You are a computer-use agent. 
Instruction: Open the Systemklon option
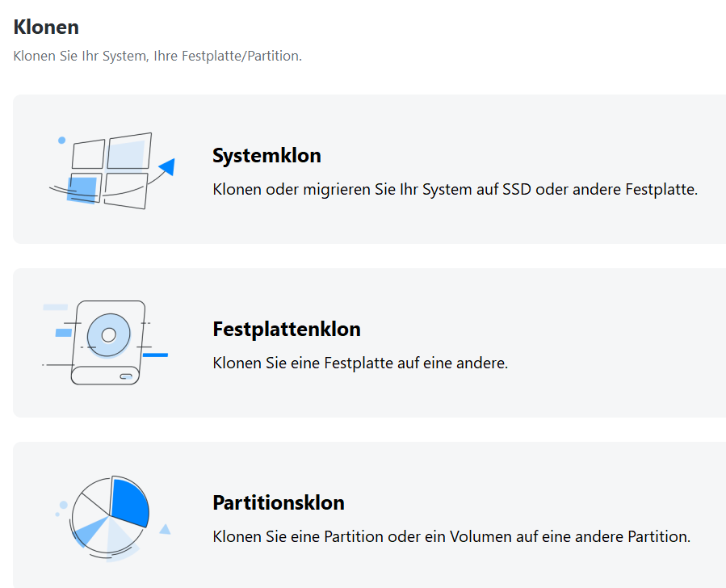point(266,156)
